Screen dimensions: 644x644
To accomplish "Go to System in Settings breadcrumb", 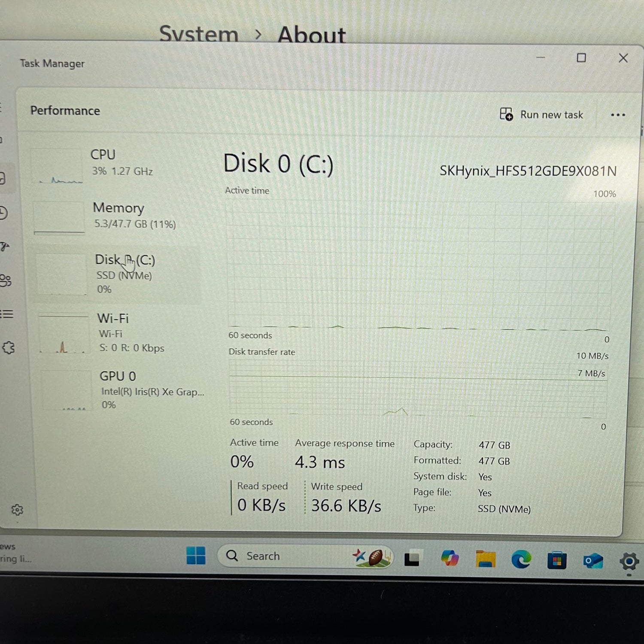I will (x=199, y=34).
